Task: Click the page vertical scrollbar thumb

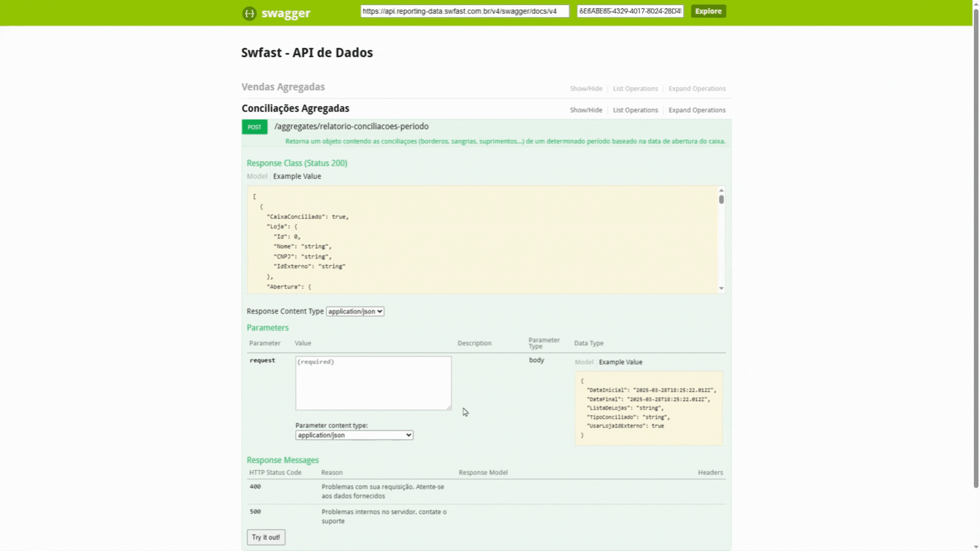Action: tap(976, 248)
